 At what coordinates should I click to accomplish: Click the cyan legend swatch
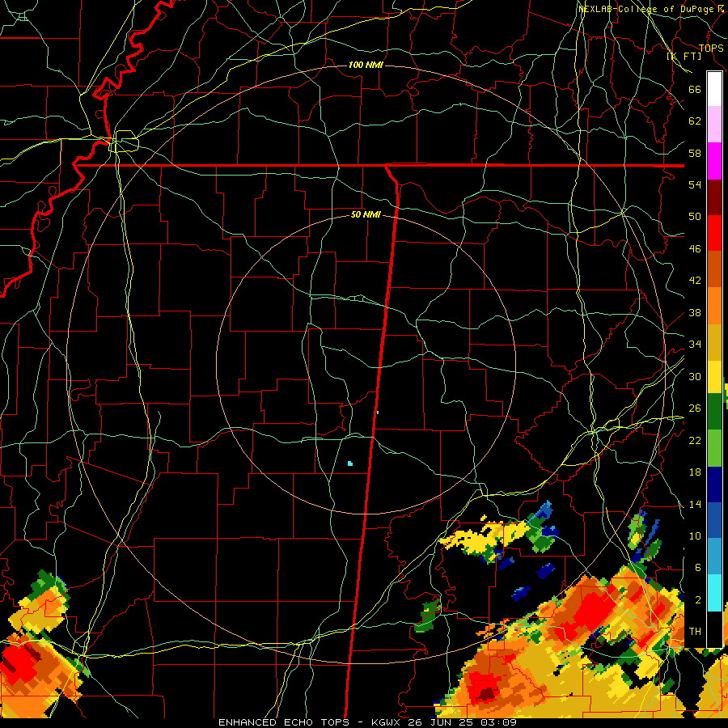(x=714, y=593)
